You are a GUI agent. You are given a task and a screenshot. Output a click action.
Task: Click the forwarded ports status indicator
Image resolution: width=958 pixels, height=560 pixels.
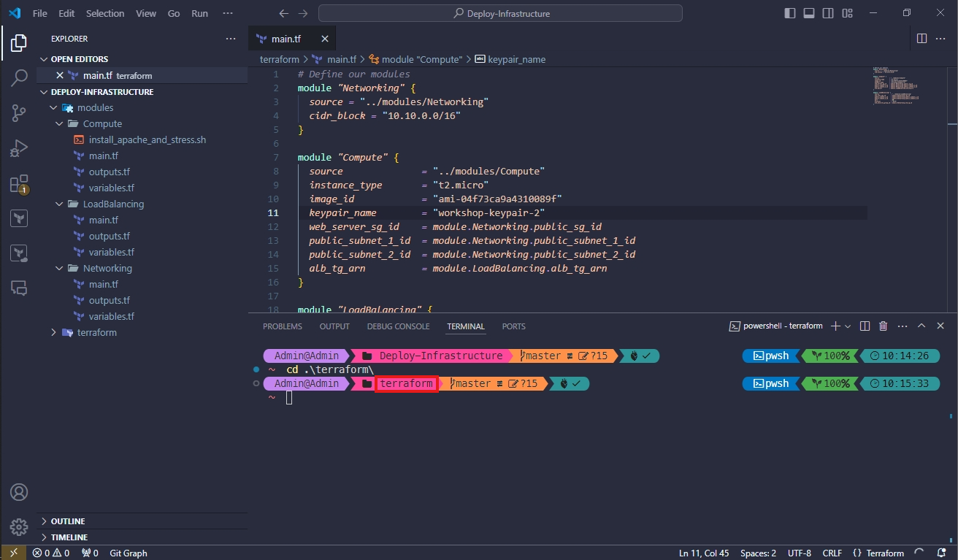(90, 553)
